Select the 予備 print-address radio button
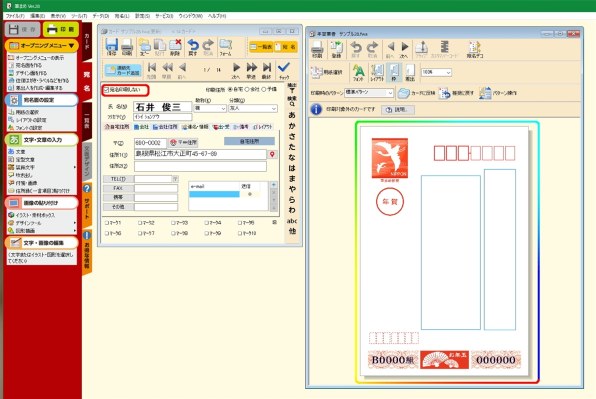Image resolution: width=596 pixels, height=399 pixels. coord(264,90)
